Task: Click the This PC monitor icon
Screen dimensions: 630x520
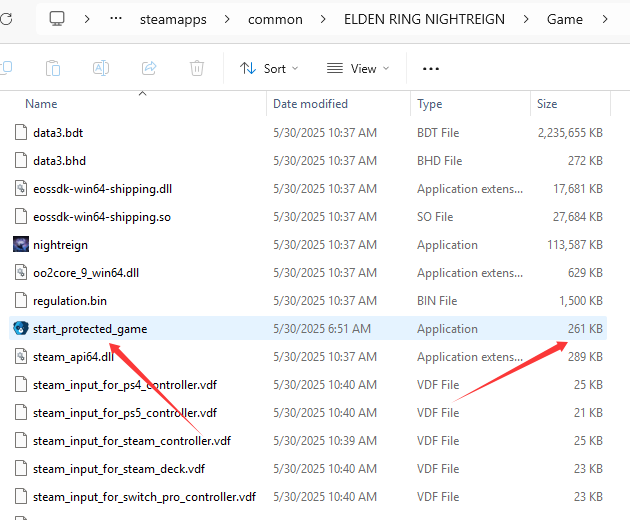Action: pyautogui.click(x=57, y=18)
